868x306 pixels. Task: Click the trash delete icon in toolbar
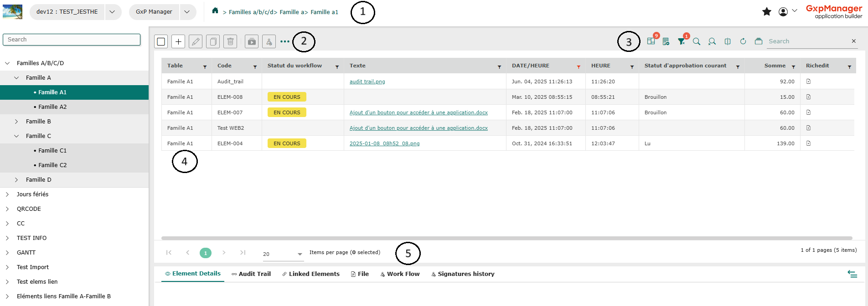tap(231, 41)
